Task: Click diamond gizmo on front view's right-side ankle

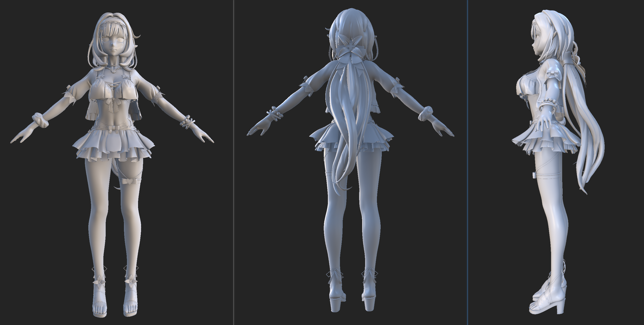Action: pyautogui.click(x=131, y=268)
